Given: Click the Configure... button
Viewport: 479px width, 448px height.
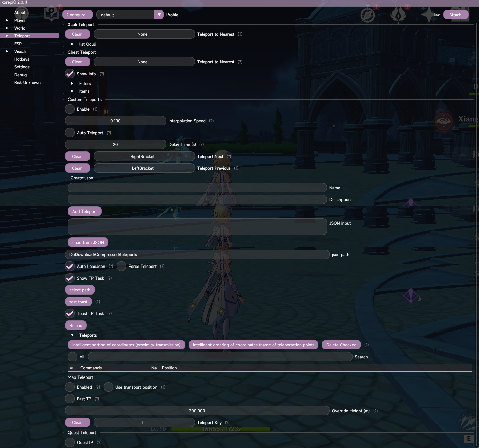Looking at the screenshot, I should click(78, 15).
